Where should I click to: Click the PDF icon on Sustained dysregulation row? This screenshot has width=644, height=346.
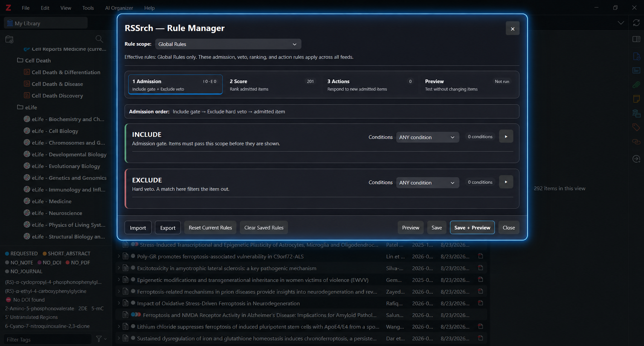point(481,338)
